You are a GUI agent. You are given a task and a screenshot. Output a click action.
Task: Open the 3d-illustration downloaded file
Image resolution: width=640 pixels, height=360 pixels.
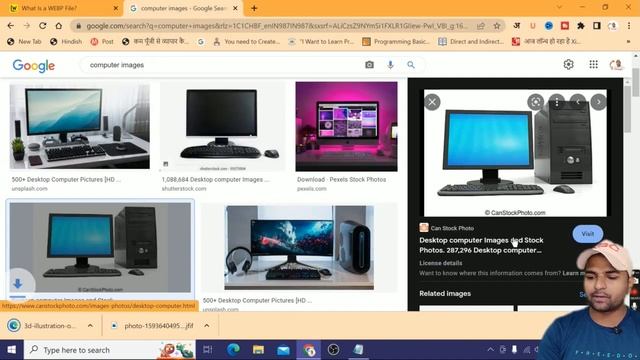tap(42, 326)
